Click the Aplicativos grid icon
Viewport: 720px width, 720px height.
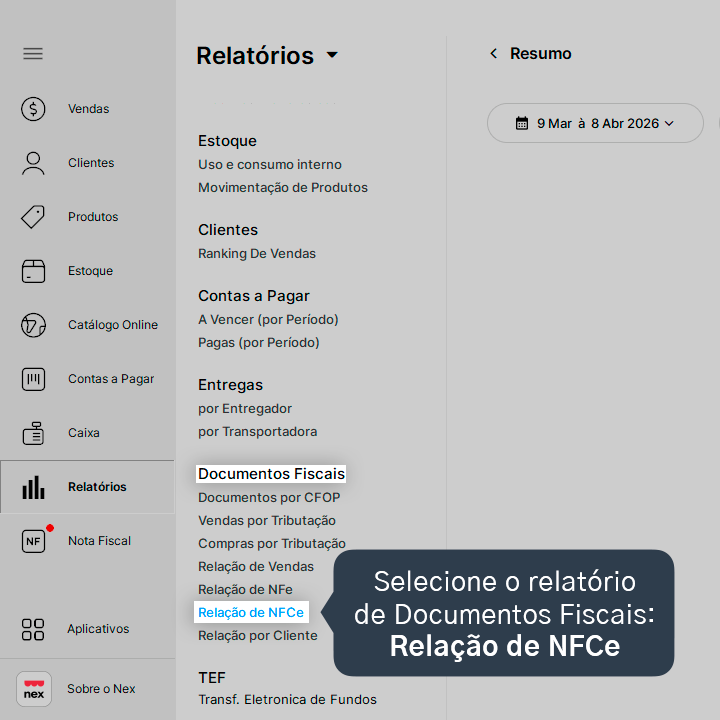[x=33, y=629]
